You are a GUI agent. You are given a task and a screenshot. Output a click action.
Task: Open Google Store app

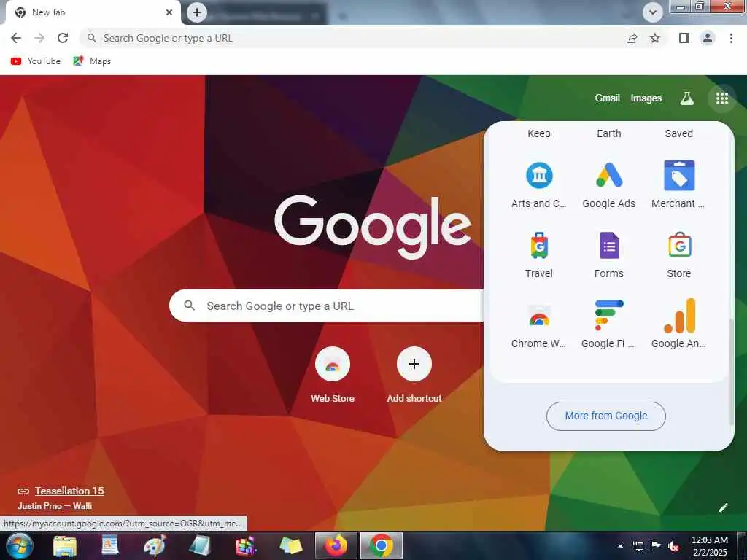(679, 254)
